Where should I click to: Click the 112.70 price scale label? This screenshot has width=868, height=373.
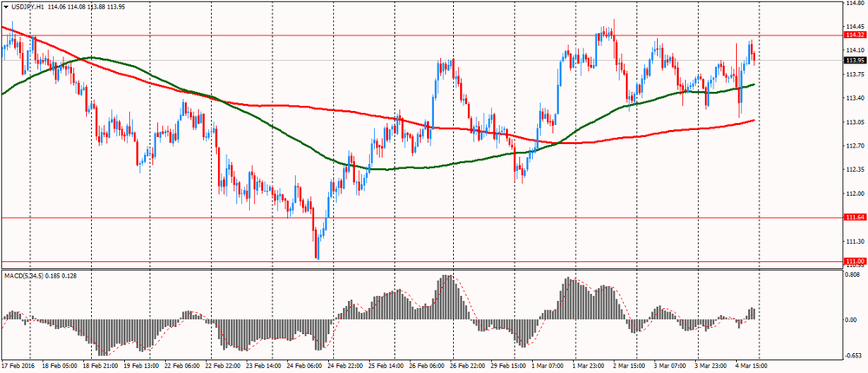click(x=854, y=146)
